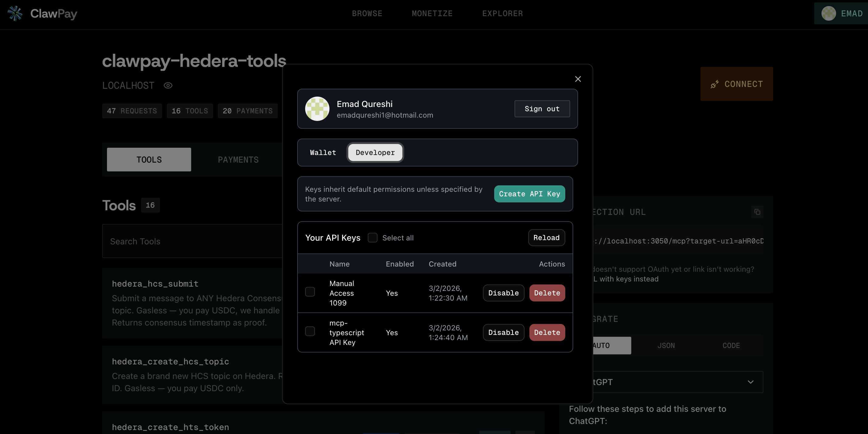
Task: Click the Create API Key button
Action: tap(529, 194)
